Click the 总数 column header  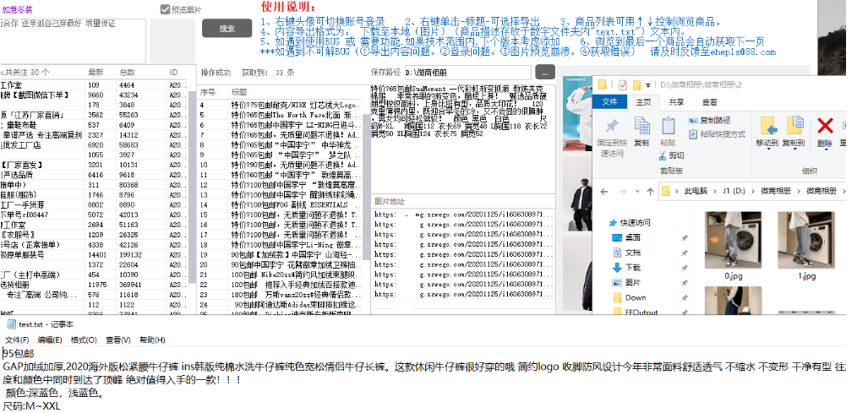(x=127, y=73)
